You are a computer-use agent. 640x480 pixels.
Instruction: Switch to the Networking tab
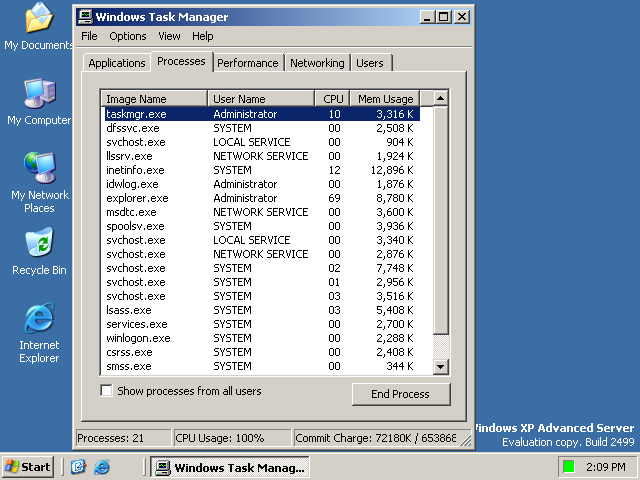pos(317,63)
